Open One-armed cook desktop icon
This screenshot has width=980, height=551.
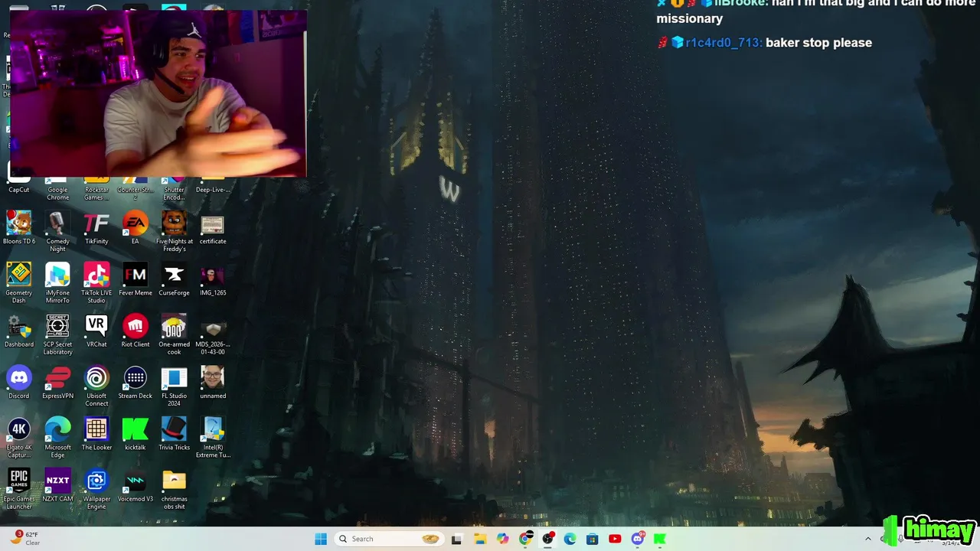174,327
